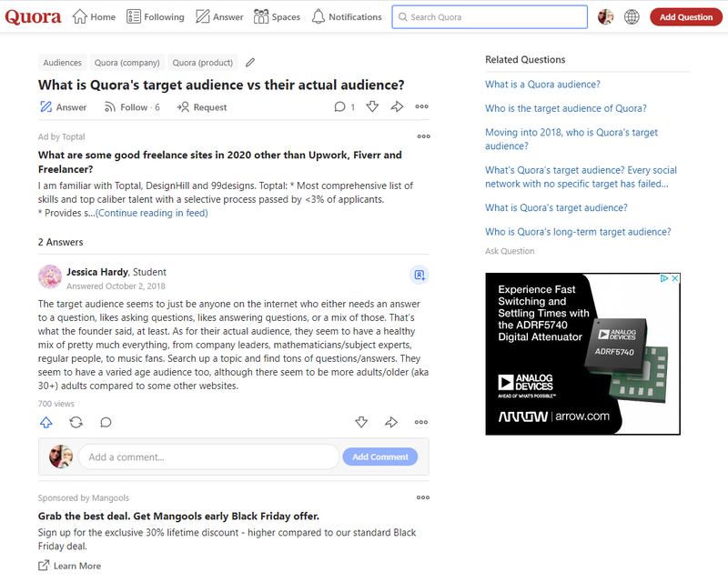The width and height of the screenshot is (728, 582).
Task: Open the Toptal ad headline about freelance sites
Action: point(220,162)
